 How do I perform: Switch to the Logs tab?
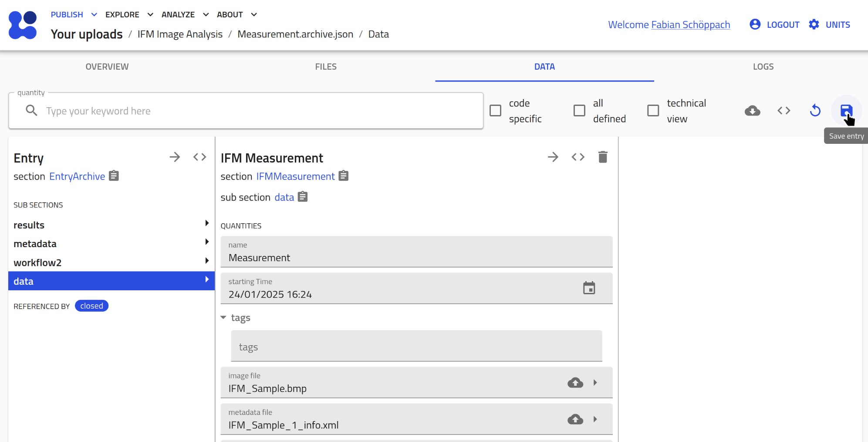(763, 67)
